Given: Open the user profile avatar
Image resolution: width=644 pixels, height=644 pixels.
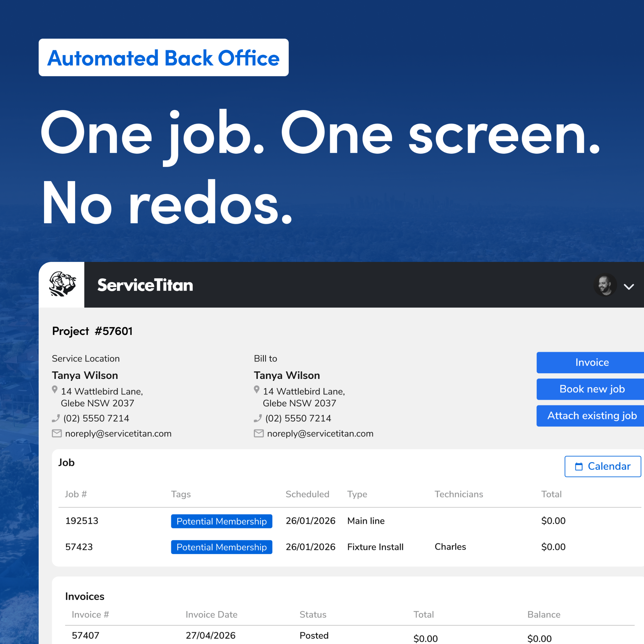Looking at the screenshot, I should 605,285.
